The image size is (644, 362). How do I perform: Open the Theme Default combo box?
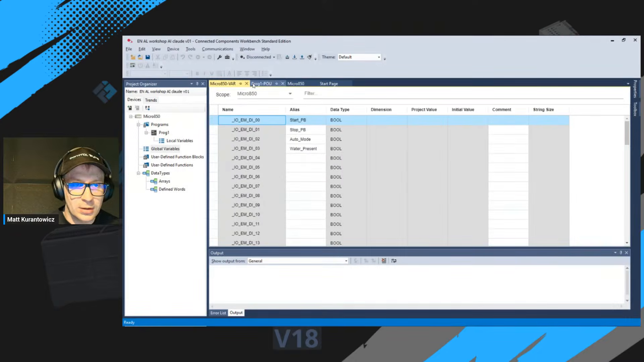(x=359, y=57)
